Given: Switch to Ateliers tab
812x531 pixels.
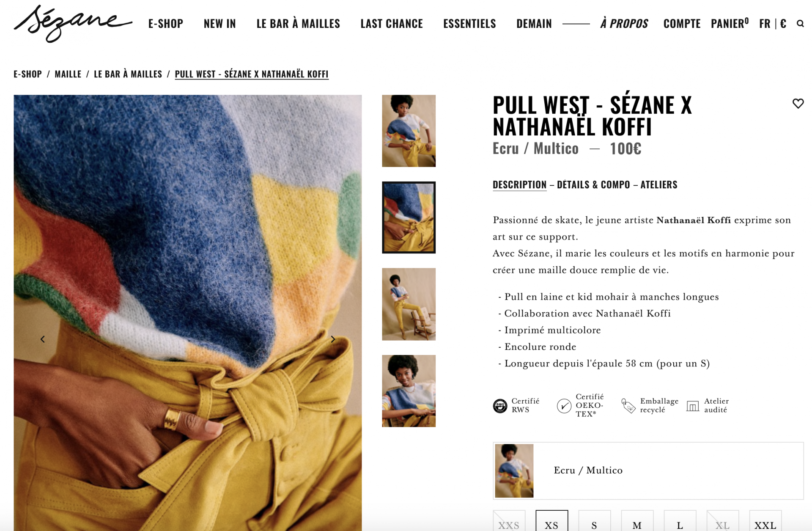Looking at the screenshot, I should [x=658, y=185].
